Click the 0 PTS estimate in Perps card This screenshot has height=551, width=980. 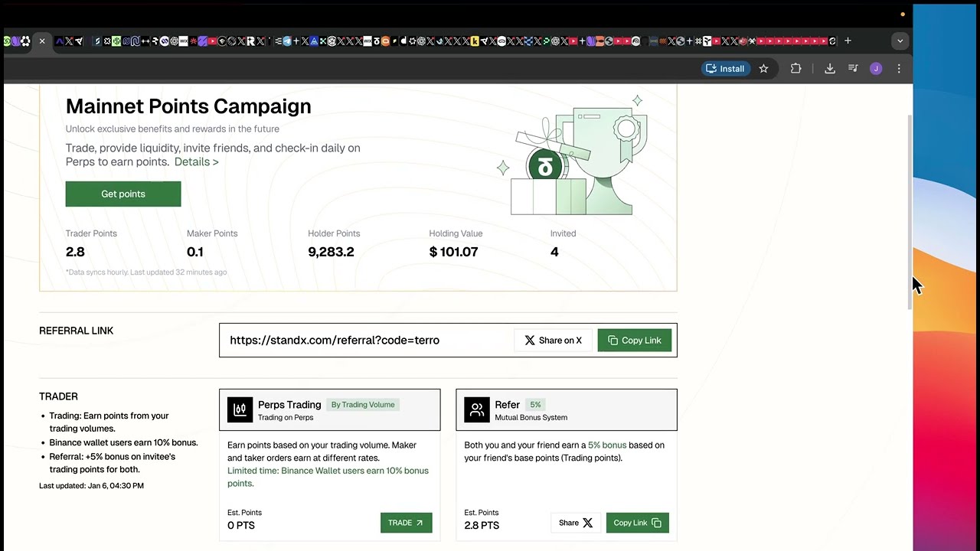241,525
